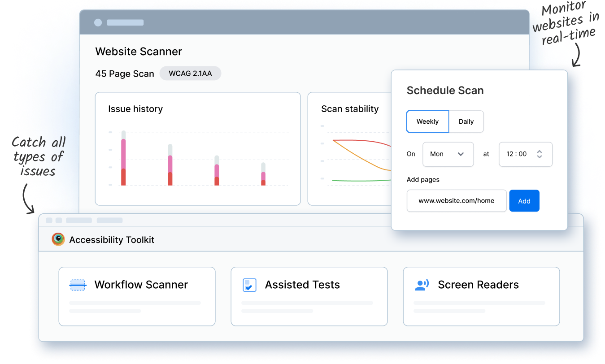Screen dimensions: 605x364
Task: Click the time stepper arrows
Action: coord(540,154)
